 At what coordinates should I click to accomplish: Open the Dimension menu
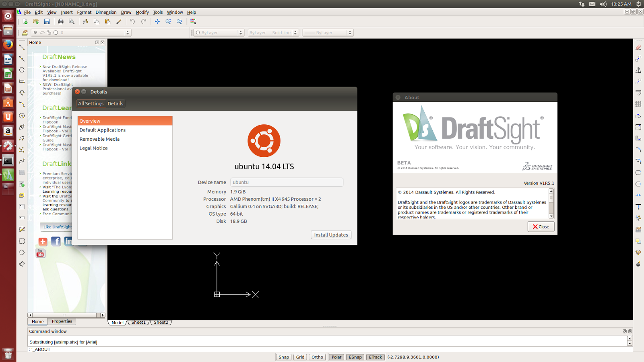(106, 12)
